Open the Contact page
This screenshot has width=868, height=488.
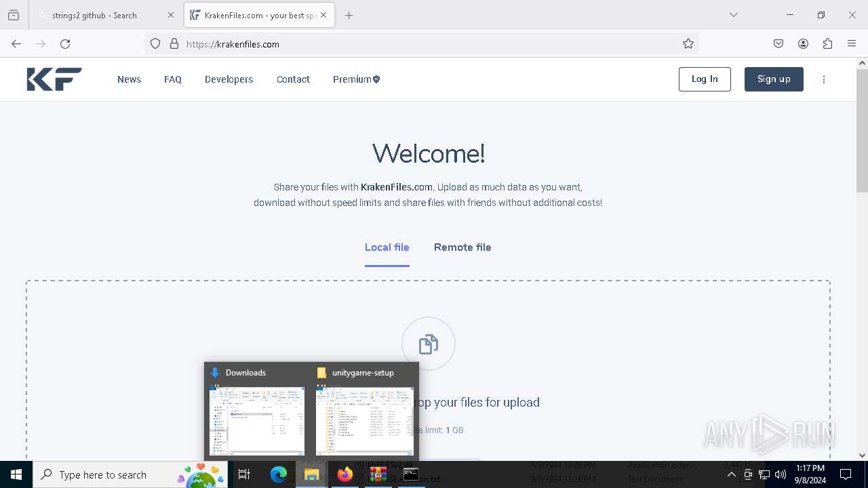tap(293, 79)
